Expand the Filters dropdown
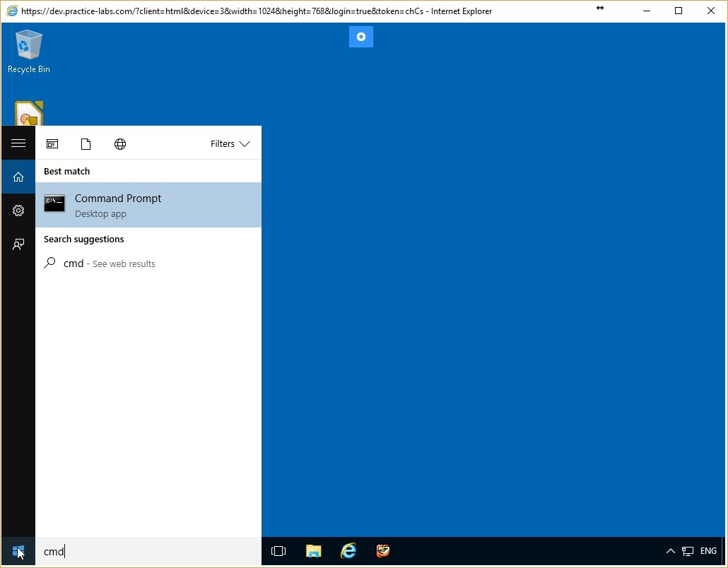728x568 pixels. pyautogui.click(x=230, y=143)
